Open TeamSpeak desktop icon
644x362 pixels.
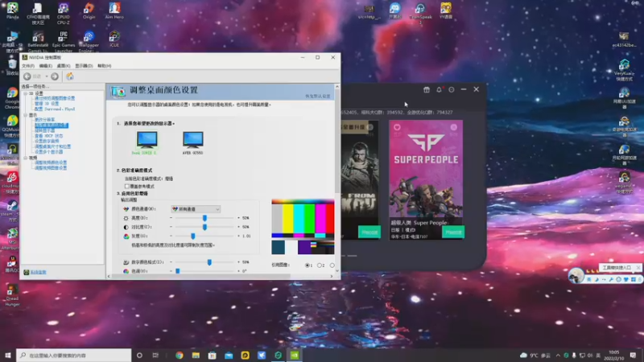420,13
